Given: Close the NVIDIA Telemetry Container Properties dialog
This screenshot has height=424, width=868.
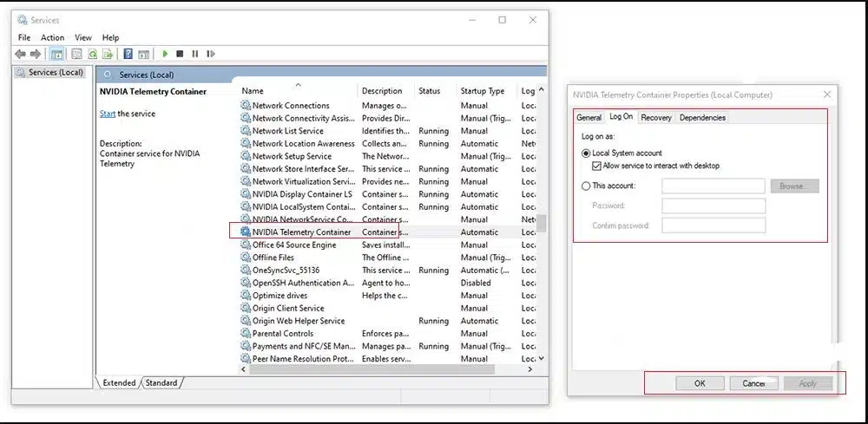Looking at the screenshot, I should [827, 95].
